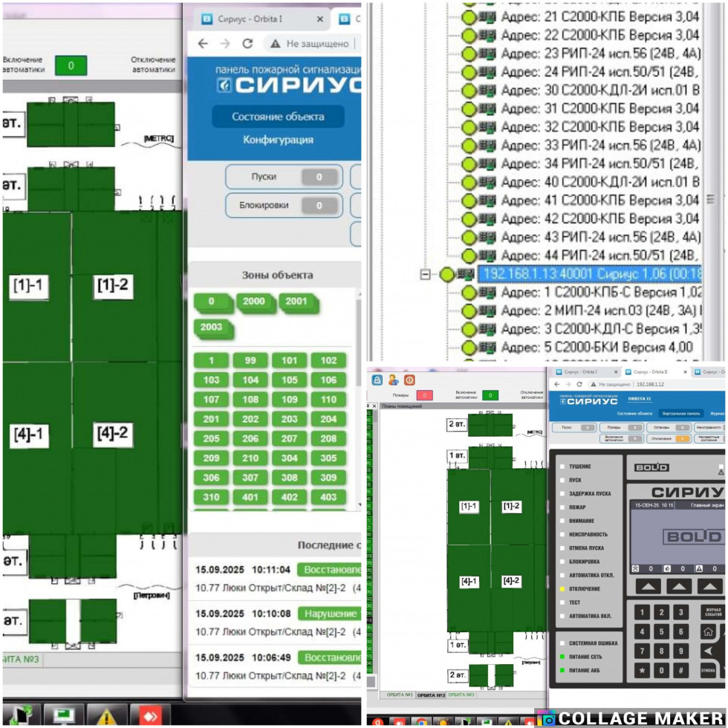Click status icon of Адрес: 21 С2000-КПБ
The width and height of the screenshot is (728, 728).
(469, 17)
